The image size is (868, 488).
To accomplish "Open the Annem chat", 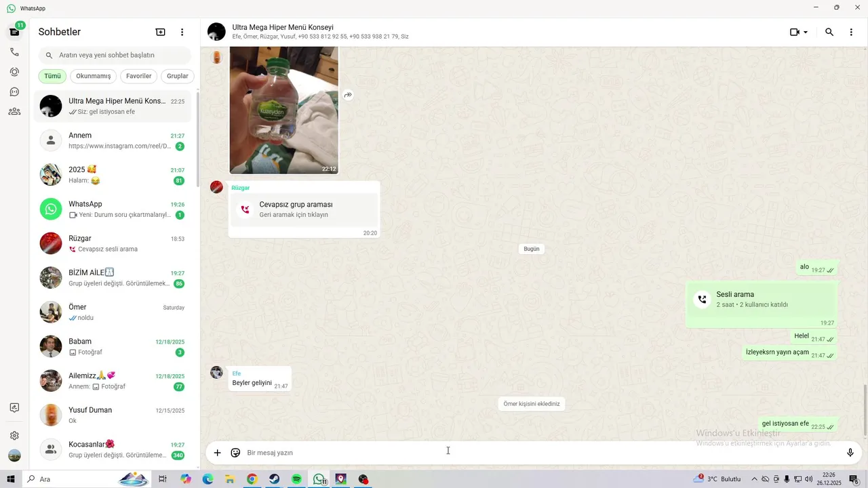I will (x=113, y=140).
